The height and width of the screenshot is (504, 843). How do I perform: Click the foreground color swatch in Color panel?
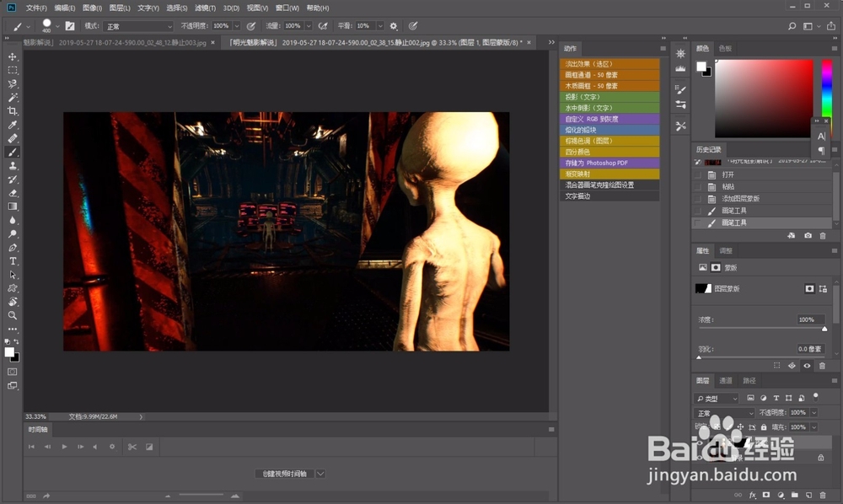(701, 67)
